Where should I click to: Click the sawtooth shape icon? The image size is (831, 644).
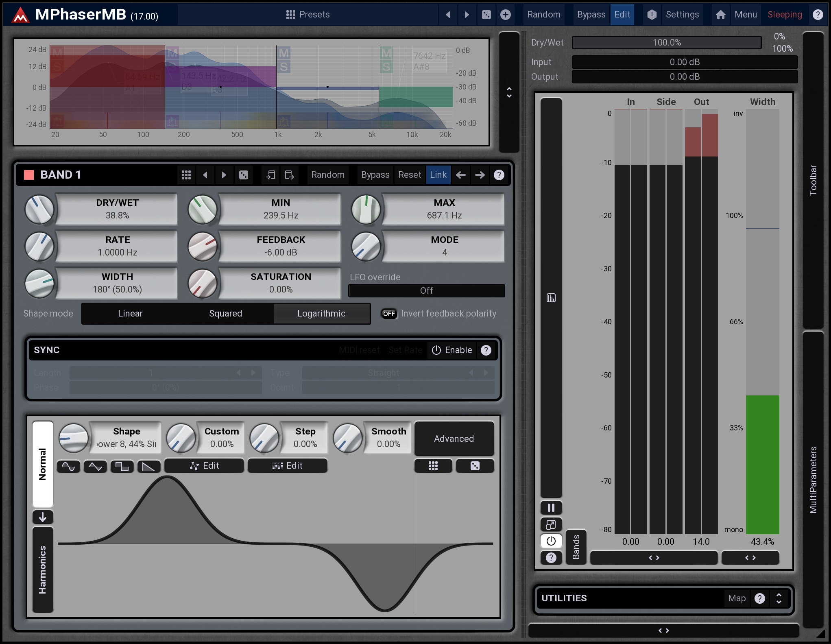pyautogui.click(x=148, y=466)
